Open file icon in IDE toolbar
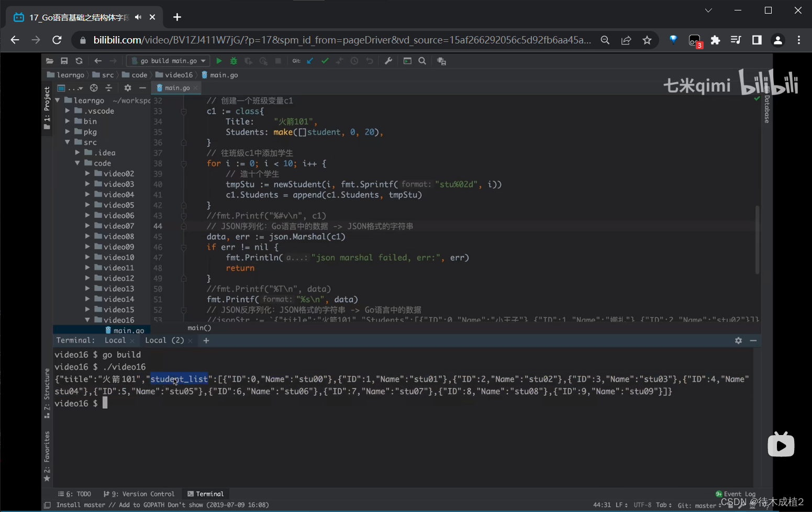This screenshot has width=812, height=512. 50,61
